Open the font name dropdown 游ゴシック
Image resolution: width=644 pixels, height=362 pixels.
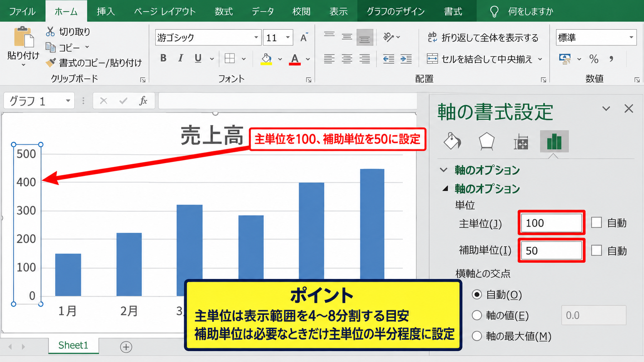256,37
